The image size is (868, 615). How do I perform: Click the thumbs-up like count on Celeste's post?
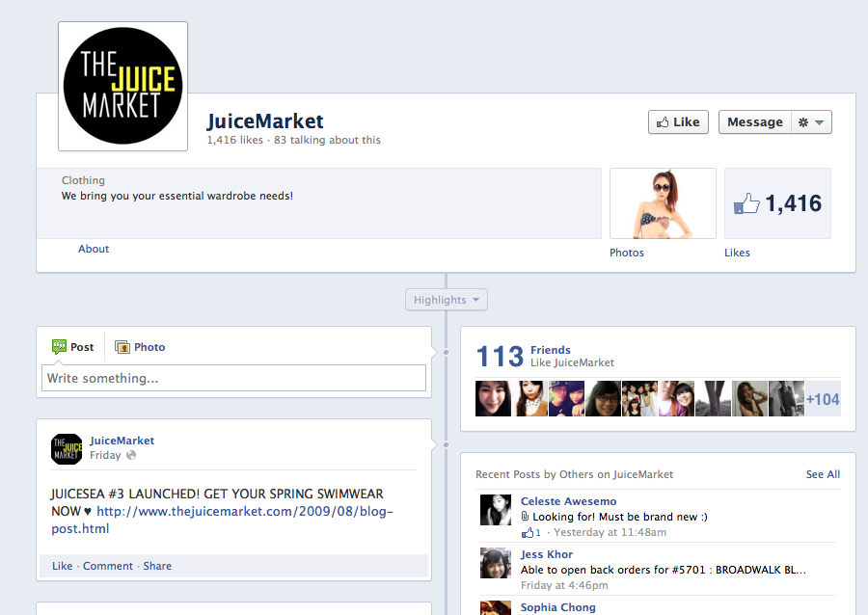tap(530, 533)
